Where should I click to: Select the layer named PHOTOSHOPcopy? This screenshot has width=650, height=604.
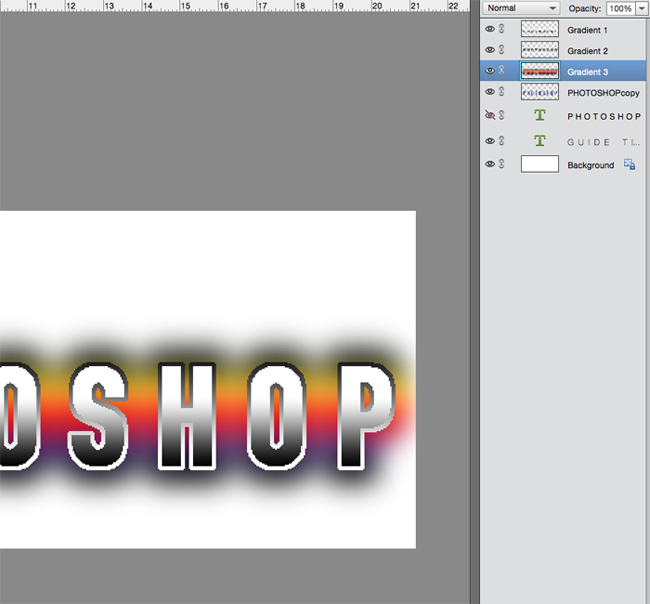click(x=603, y=93)
